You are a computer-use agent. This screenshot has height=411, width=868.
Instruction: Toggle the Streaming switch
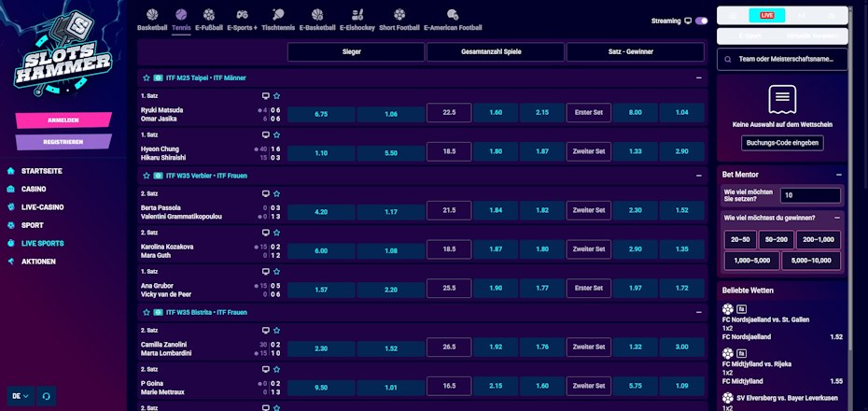701,21
